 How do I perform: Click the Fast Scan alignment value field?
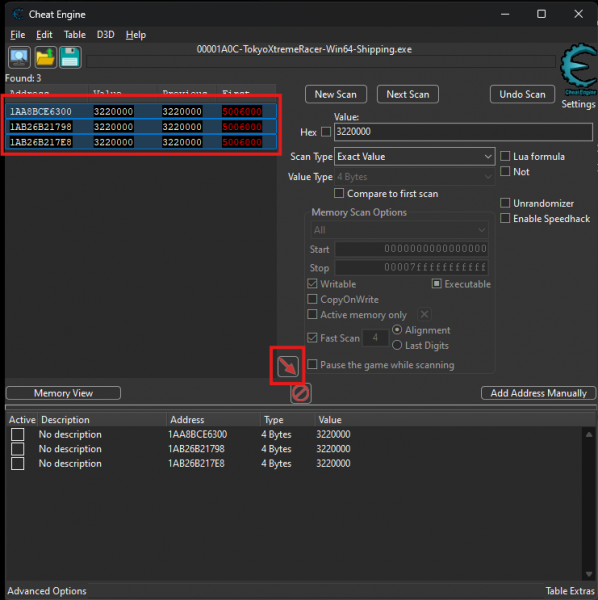tap(375, 338)
